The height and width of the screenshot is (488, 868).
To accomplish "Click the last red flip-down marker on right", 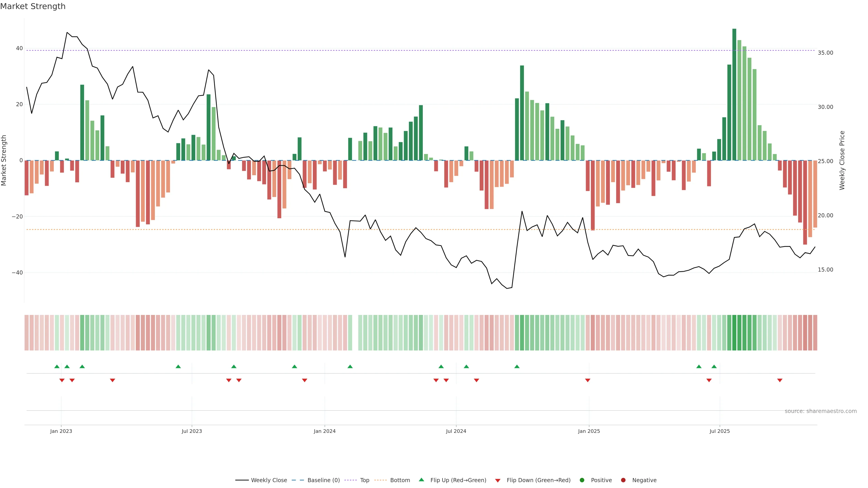I will point(780,380).
